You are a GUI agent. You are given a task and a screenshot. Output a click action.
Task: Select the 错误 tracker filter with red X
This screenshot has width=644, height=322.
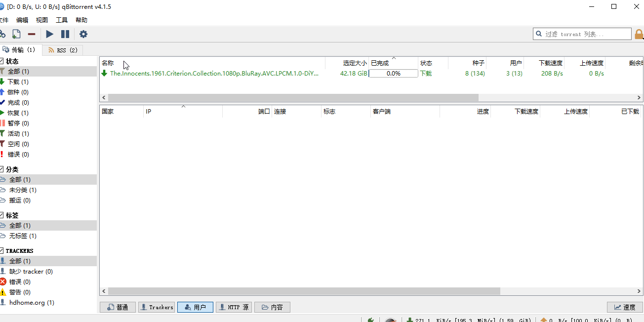coord(19,282)
